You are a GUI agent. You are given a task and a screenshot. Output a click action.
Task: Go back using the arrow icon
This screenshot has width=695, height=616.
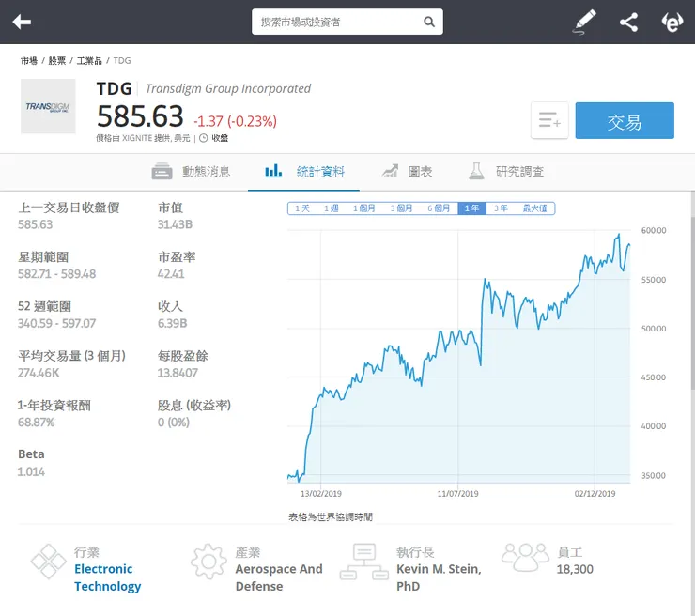pyautogui.click(x=22, y=22)
